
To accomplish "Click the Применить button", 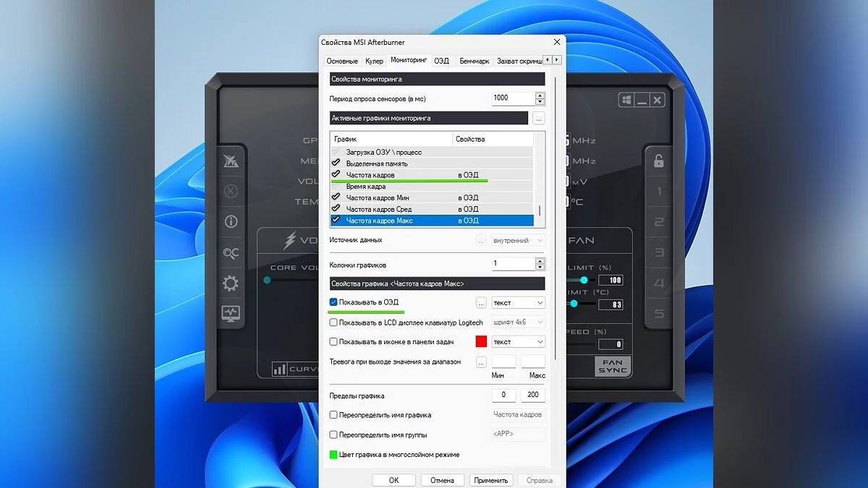I will [491, 480].
